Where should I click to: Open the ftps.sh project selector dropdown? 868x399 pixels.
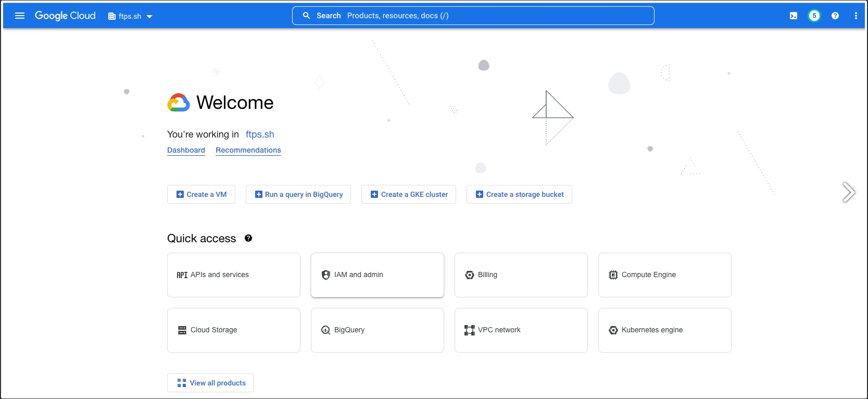[x=130, y=16]
